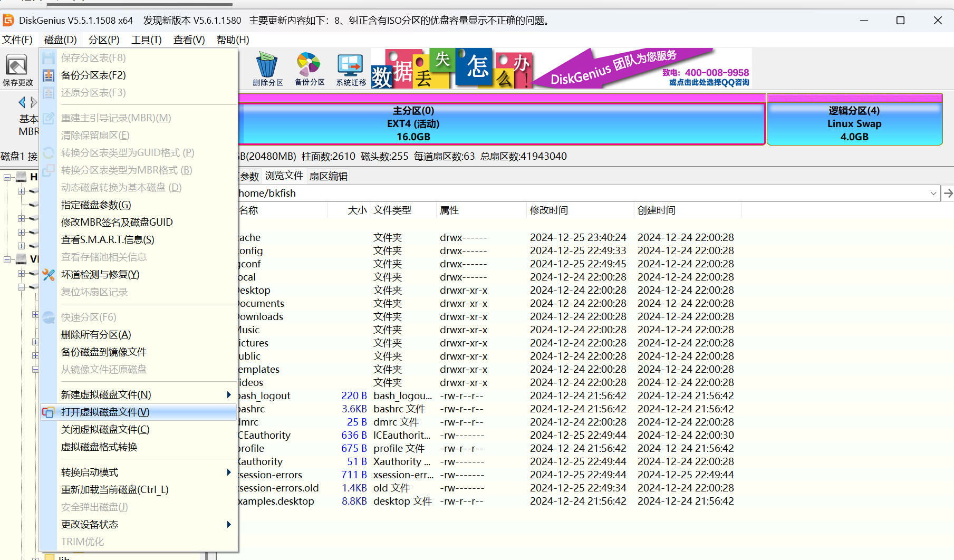Open the 查看(V) menu
Image resolution: width=954 pixels, height=560 pixels.
[x=189, y=40]
